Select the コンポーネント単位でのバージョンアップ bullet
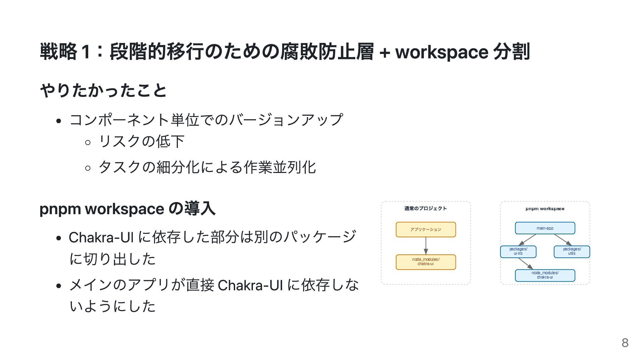Screen dimensions: 644x362 coord(206,120)
